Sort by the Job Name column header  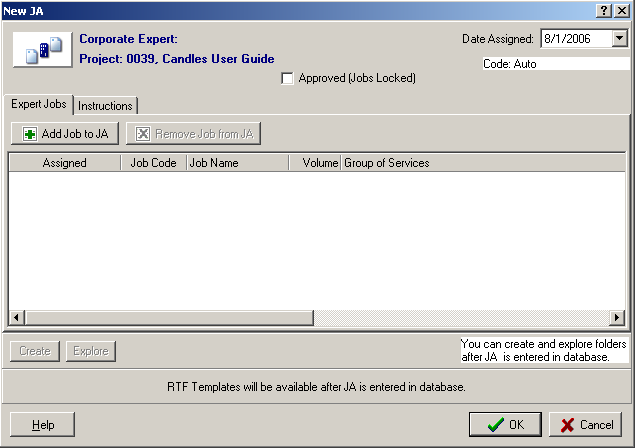[237, 163]
